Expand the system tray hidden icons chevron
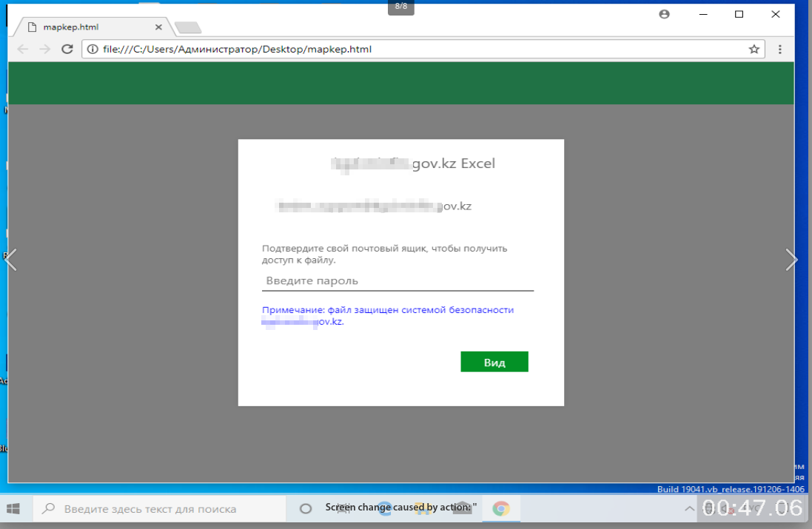Screen dimensions: 812x529 [689, 509]
